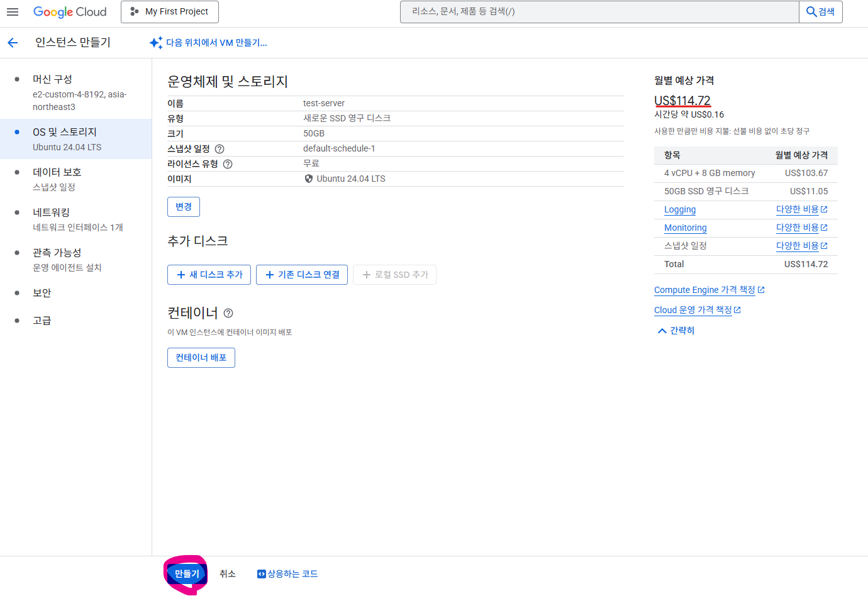Click the 만들기 create button

(x=187, y=574)
